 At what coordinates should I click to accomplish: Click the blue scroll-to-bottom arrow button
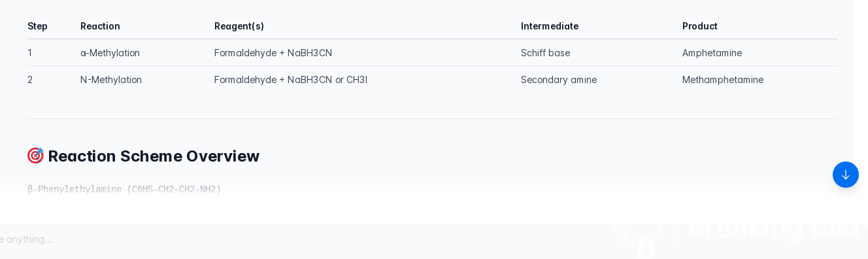(845, 175)
